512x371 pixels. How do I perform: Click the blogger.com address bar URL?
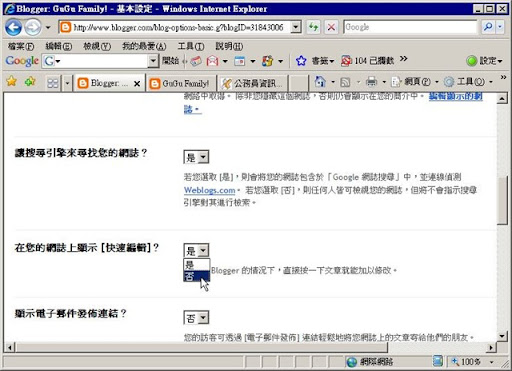(178, 27)
